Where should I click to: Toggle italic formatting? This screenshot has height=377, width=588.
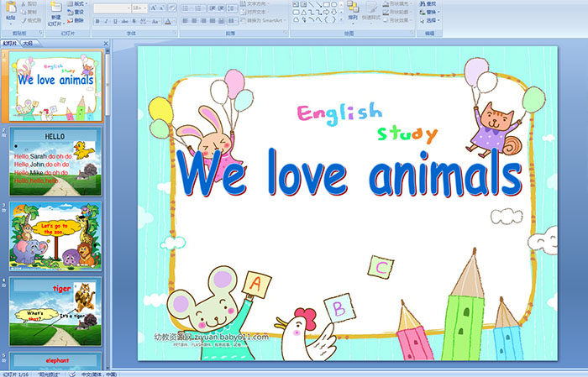pos(106,21)
